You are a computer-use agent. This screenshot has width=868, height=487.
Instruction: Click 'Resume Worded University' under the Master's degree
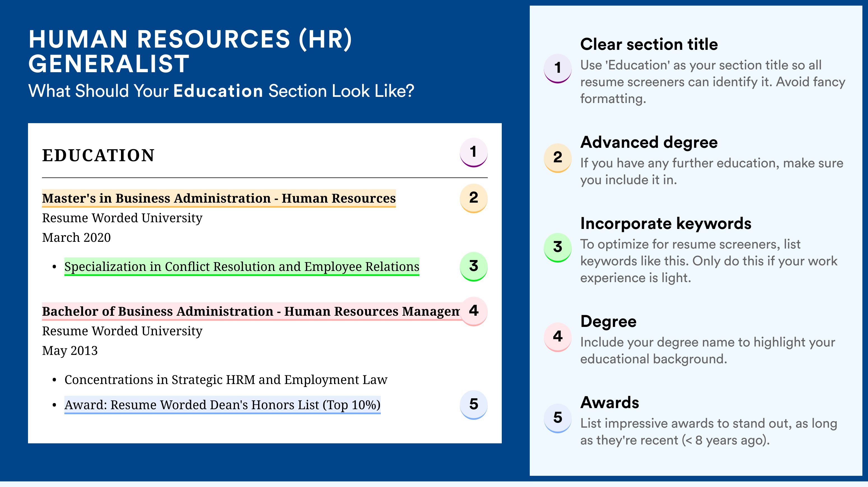122,218
